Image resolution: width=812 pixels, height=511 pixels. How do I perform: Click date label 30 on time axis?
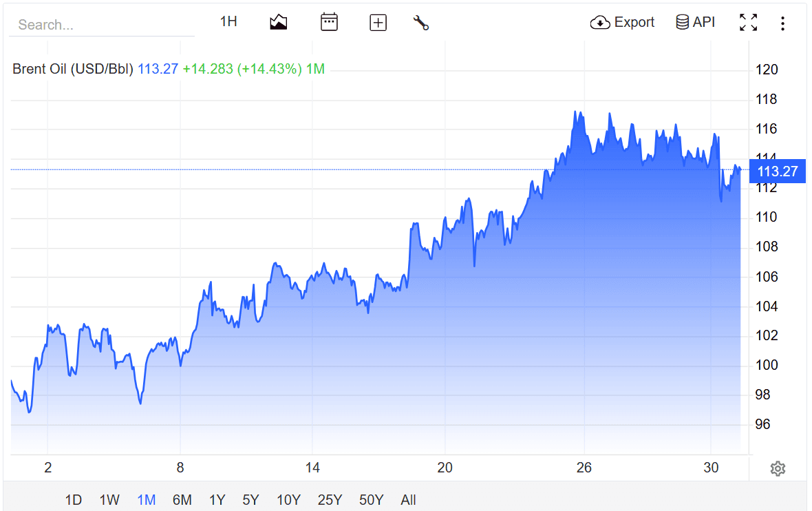tap(711, 468)
